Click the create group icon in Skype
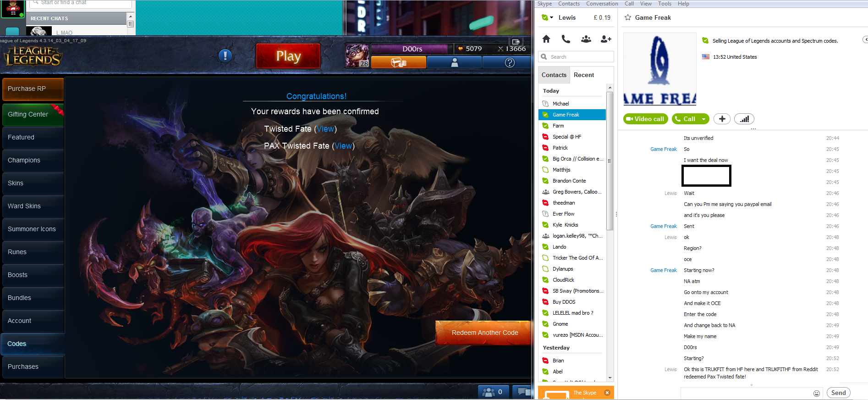Screen dimensions: 868x400 [x=586, y=39]
